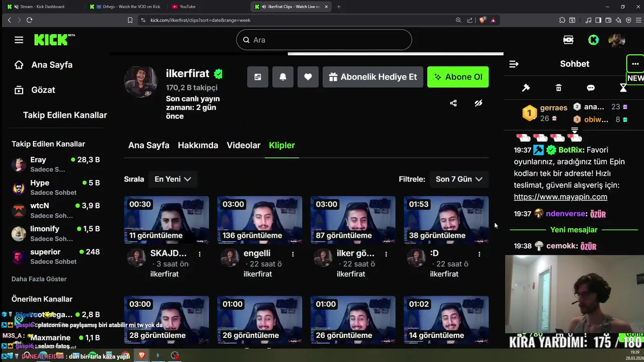Open pinned messages pin icon
This screenshot has width=644, height=362.
tap(526, 88)
